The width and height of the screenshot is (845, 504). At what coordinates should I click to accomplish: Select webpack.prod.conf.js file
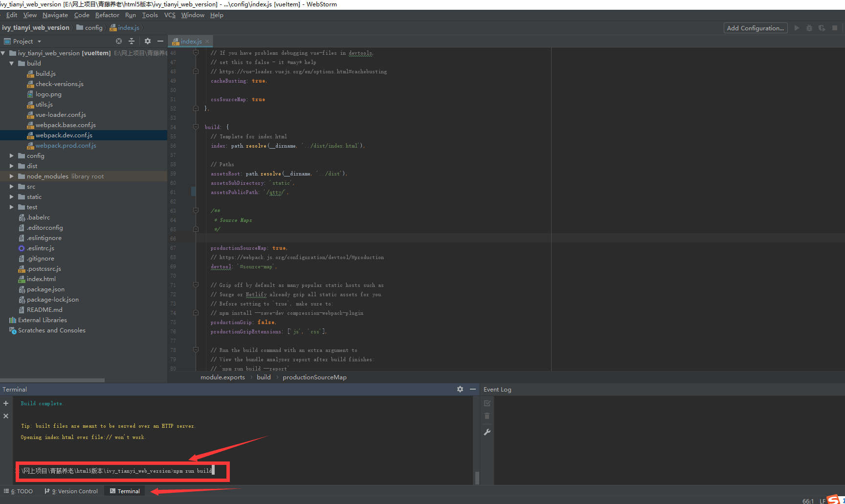click(x=66, y=146)
